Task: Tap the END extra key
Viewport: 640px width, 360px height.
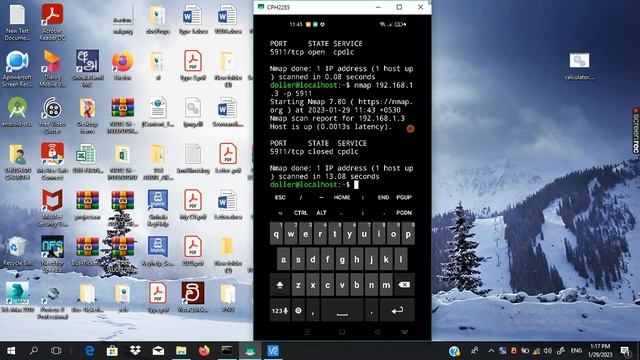Action: click(x=383, y=198)
